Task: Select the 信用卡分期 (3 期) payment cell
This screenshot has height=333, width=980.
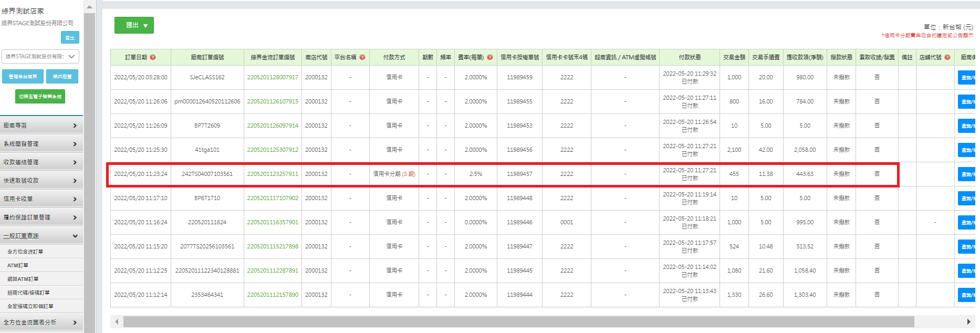Action: coord(394,174)
